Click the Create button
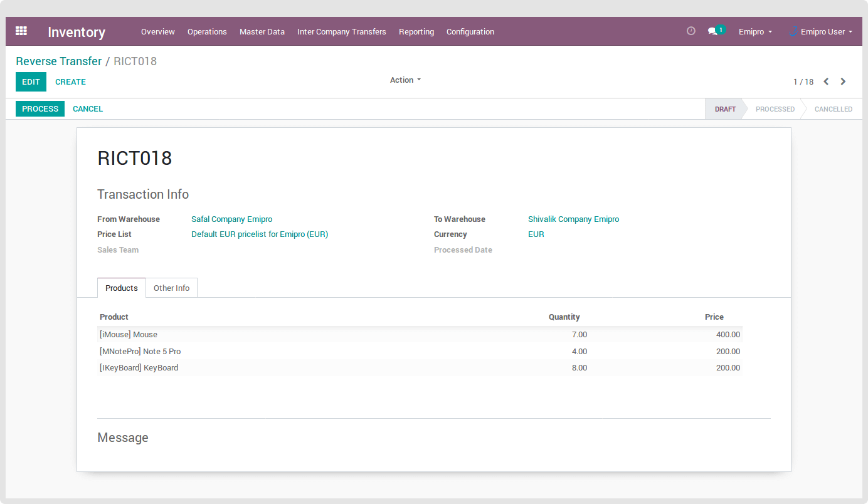Image resolution: width=868 pixels, height=504 pixels. 70,81
